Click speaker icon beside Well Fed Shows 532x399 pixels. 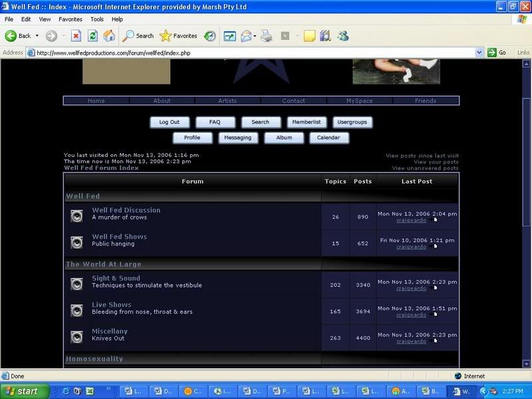coord(76,243)
